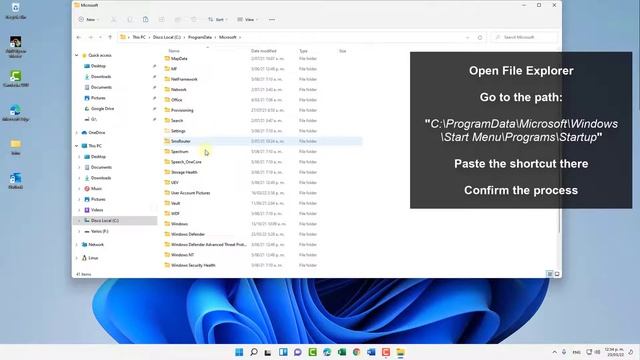
Task: Select Disco Local (C:) in navigation pane
Action: point(104,220)
